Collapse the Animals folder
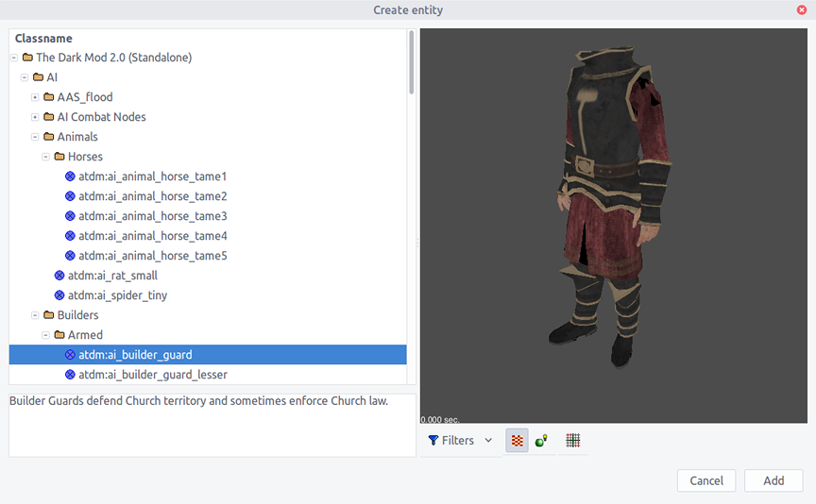Image resolution: width=816 pixels, height=504 pixels. tap(35, 137)
